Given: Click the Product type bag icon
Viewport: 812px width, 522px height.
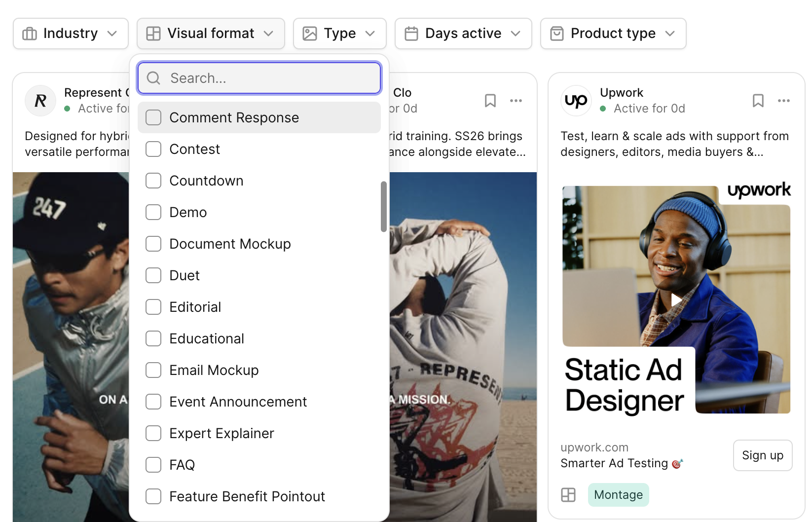Looking at the screenshot, I should [557, 34].
